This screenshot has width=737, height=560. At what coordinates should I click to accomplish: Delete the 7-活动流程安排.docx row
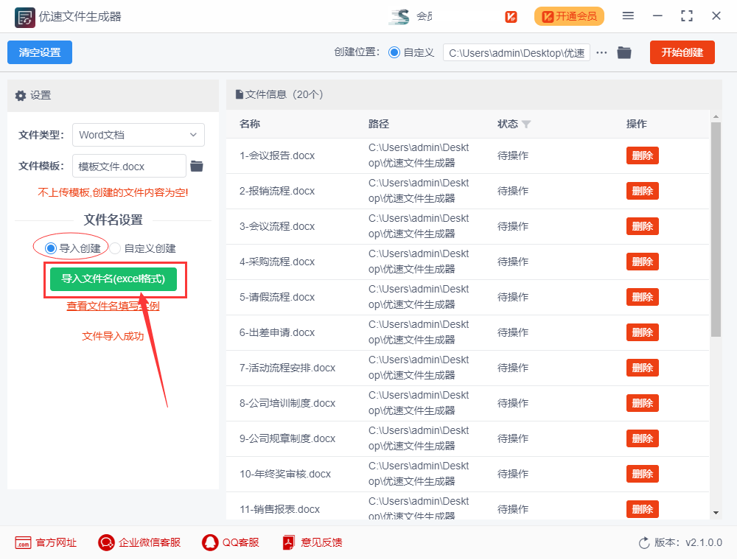coord(643,368)
